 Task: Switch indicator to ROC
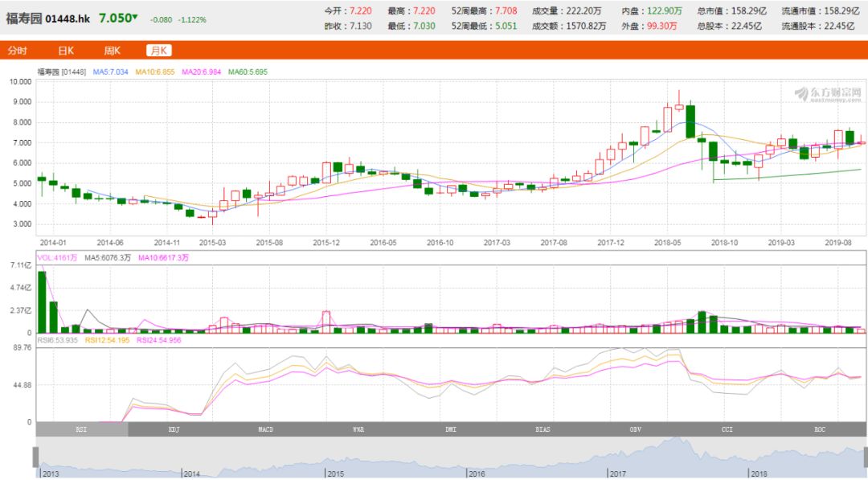[820, 429]
